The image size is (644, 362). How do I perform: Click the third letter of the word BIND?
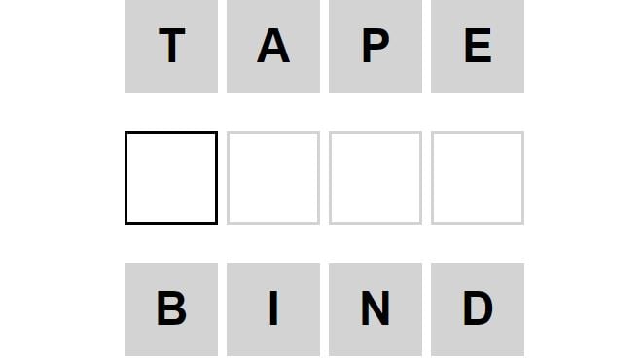pyautogui.click(x=376, y=309)
